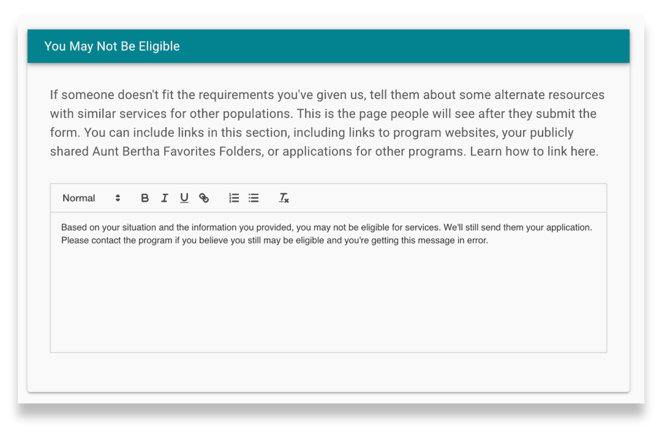Click the insert link chain icon
The height and width of the screenshot is (434, 670).
pyautogui.click(x=204, y=198)
